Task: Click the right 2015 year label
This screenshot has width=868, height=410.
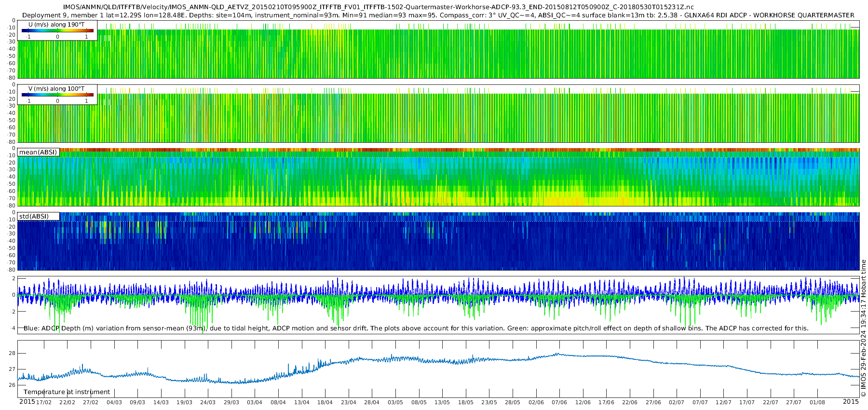Action: (x=851, y=402)
